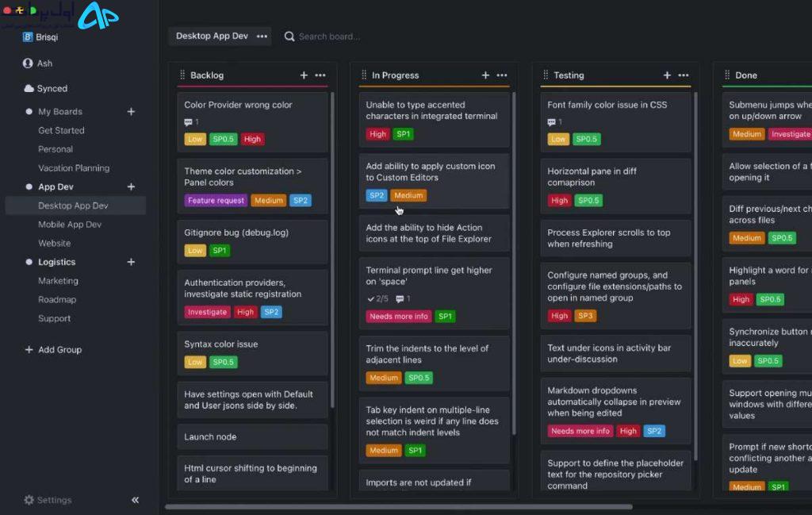Add a card to Backlog list
The width and height of the screenshot is (812, 515).
pos(304,75)
